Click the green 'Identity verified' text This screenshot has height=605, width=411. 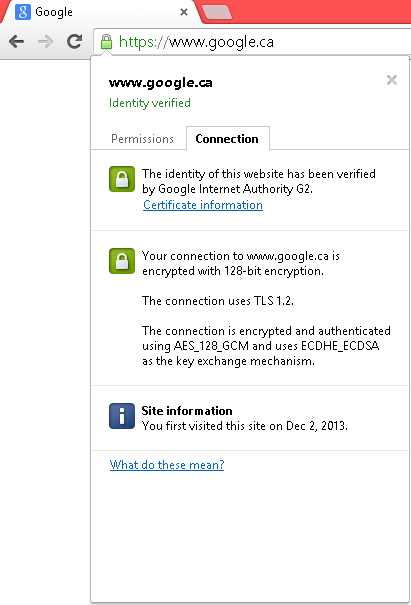coord(150,103)
